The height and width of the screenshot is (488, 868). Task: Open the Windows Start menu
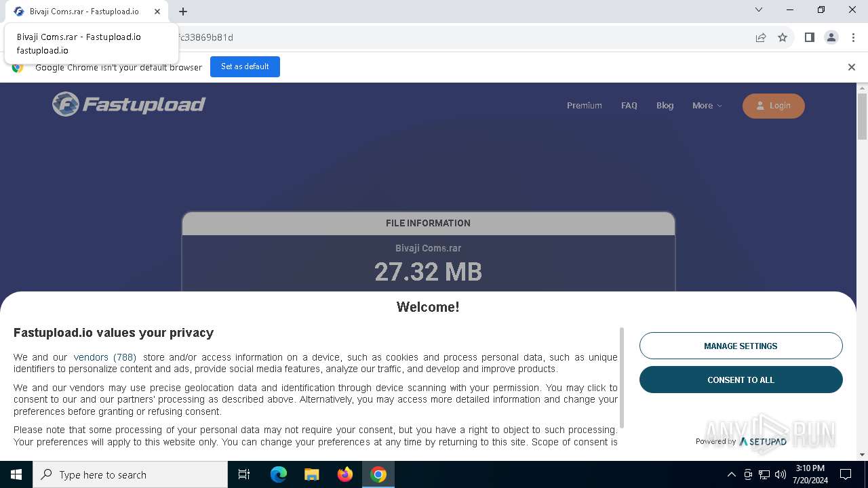tap(16, 474)
